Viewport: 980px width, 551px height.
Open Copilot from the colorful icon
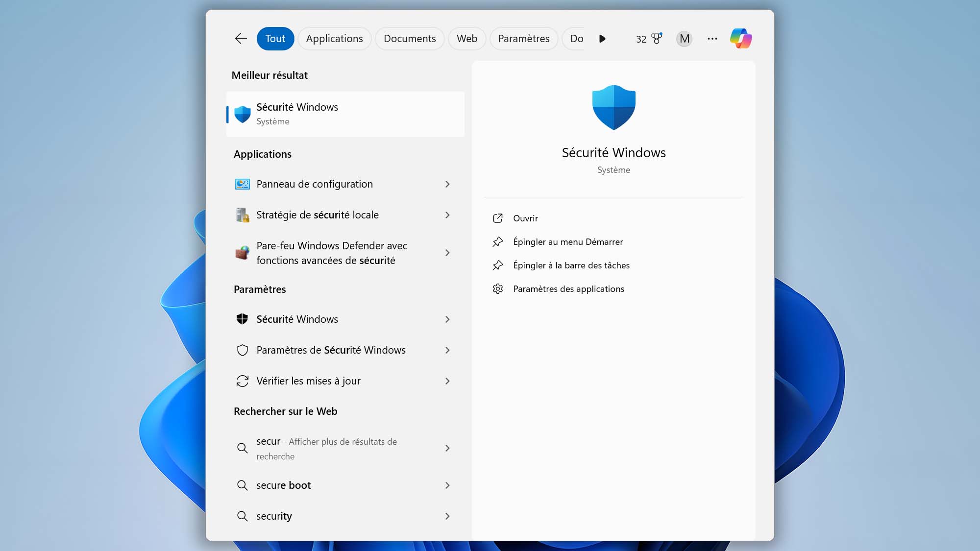[x=740, y=39]
